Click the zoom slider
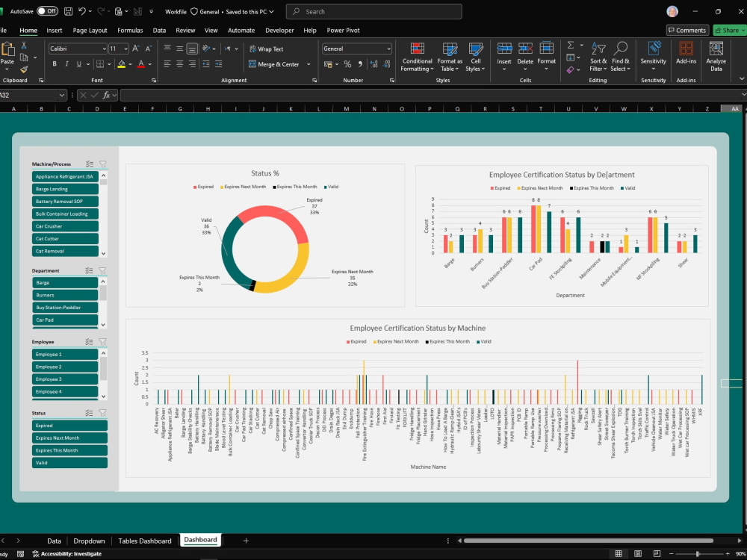This screenshot has height=560, width=747. [698, 554]
